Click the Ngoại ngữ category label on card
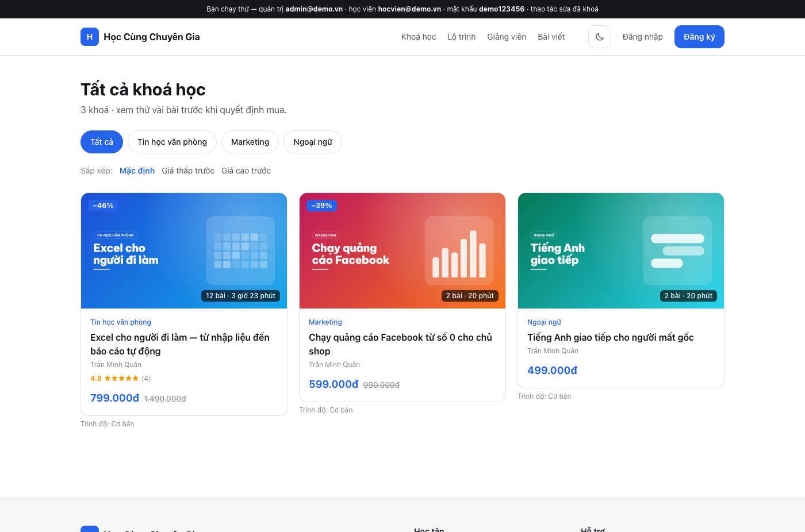This screenshot has width=805, height=532. click(544, 322)
